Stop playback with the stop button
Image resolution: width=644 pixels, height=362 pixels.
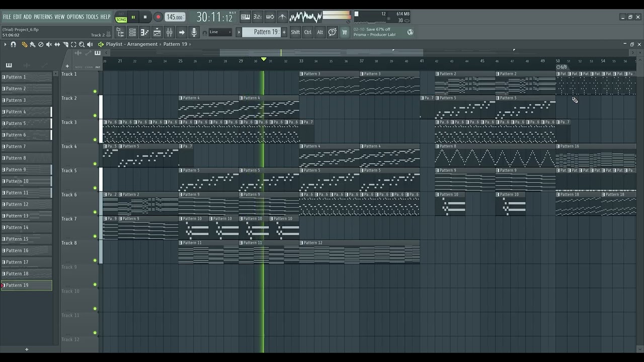[x=145, y=17]
